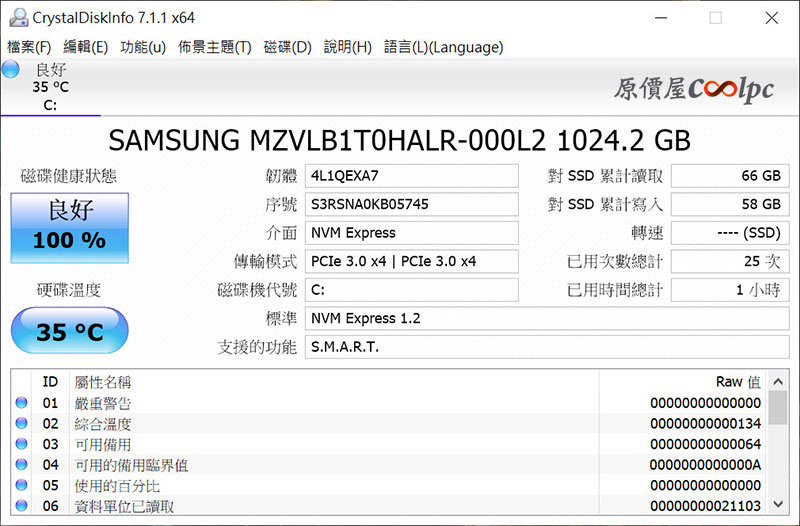Open the 磁碟(D) menu

pyautogui.click(x=287, y=47)
